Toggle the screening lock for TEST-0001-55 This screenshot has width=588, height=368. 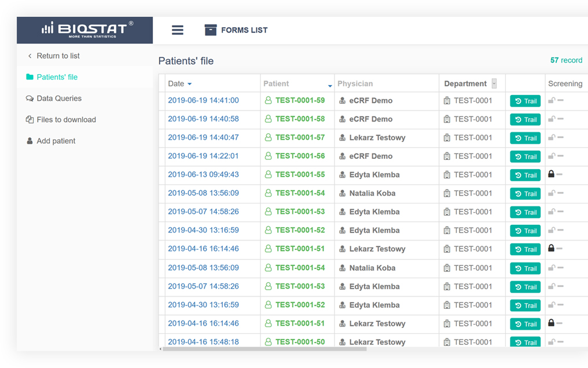552,174
